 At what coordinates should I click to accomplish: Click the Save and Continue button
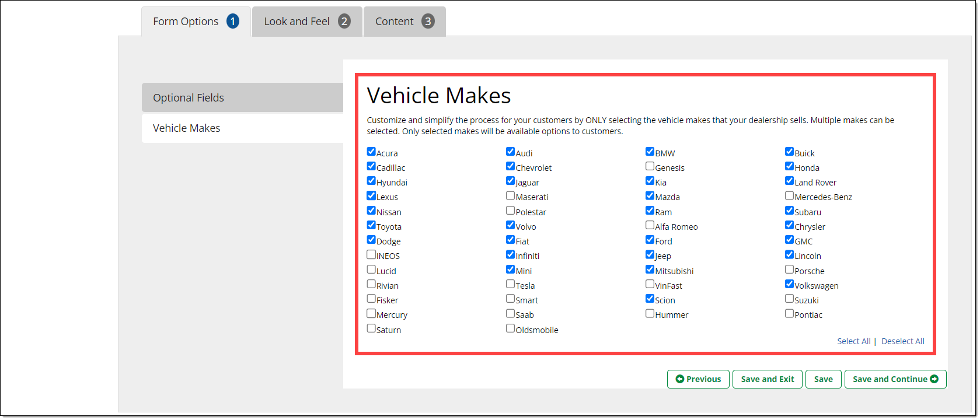click(x=895, y=379)
